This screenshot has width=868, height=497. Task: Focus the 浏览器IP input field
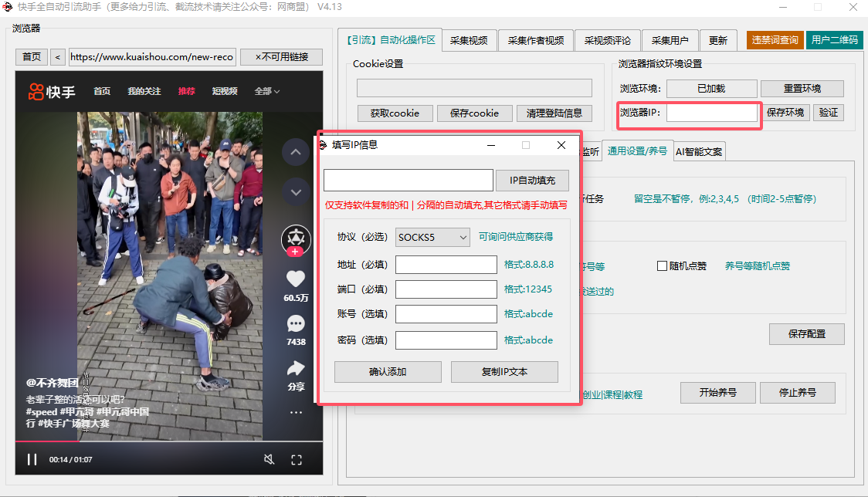pyautogui.click(x=712, y=113)
